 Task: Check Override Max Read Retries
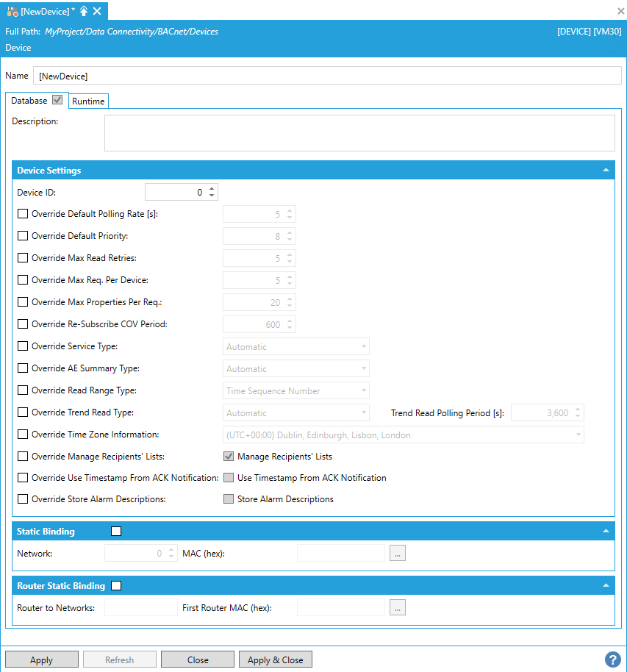tap(23, 258)
